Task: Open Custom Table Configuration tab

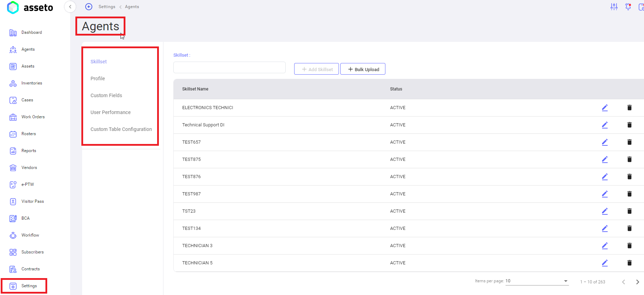Action: click(121, 129)
